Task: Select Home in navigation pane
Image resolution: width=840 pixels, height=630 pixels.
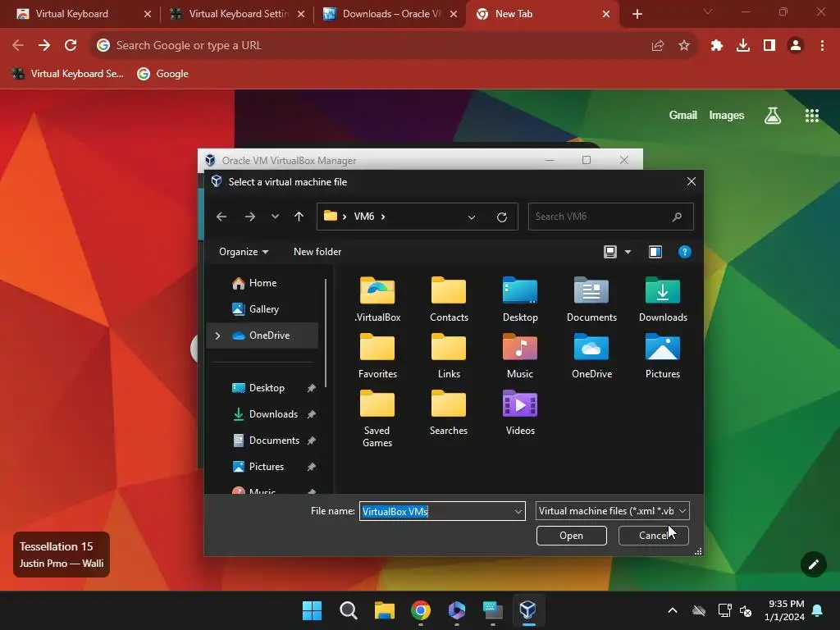Action: click(262, 283)
